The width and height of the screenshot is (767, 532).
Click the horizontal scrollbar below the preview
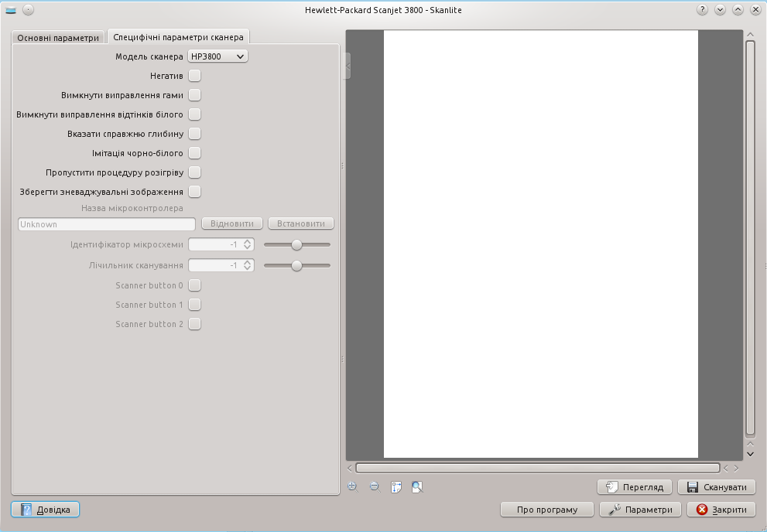tap(537, 468)
